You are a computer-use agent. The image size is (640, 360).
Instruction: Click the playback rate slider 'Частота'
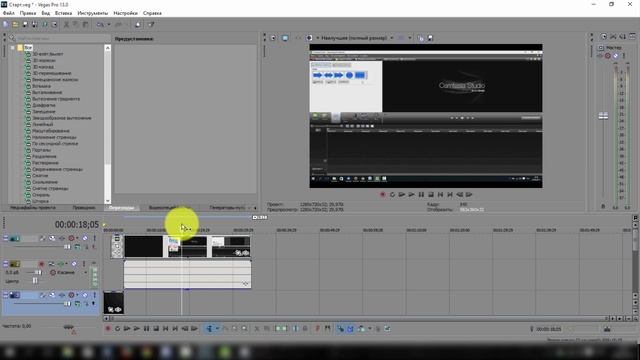click(69, 327)
